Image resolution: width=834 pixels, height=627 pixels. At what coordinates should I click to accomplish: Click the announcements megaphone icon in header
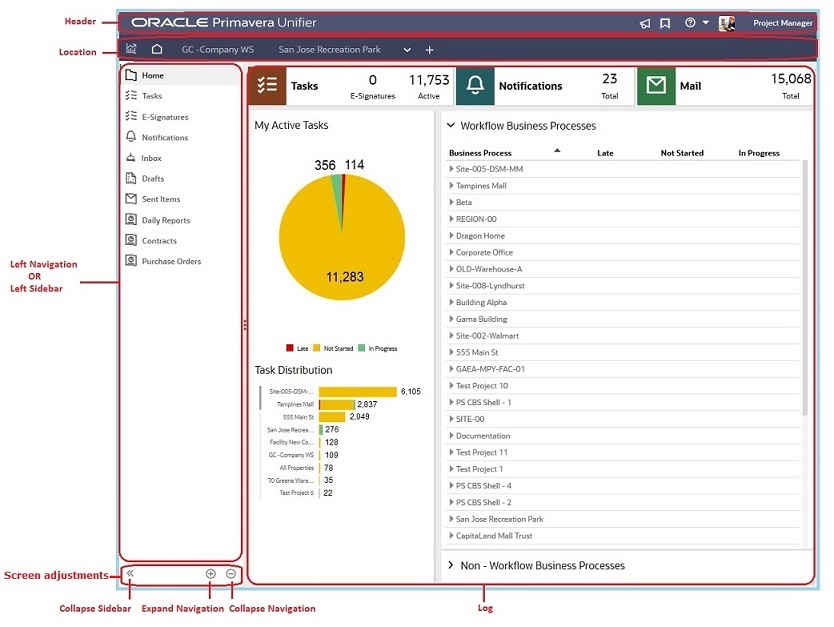645,23
